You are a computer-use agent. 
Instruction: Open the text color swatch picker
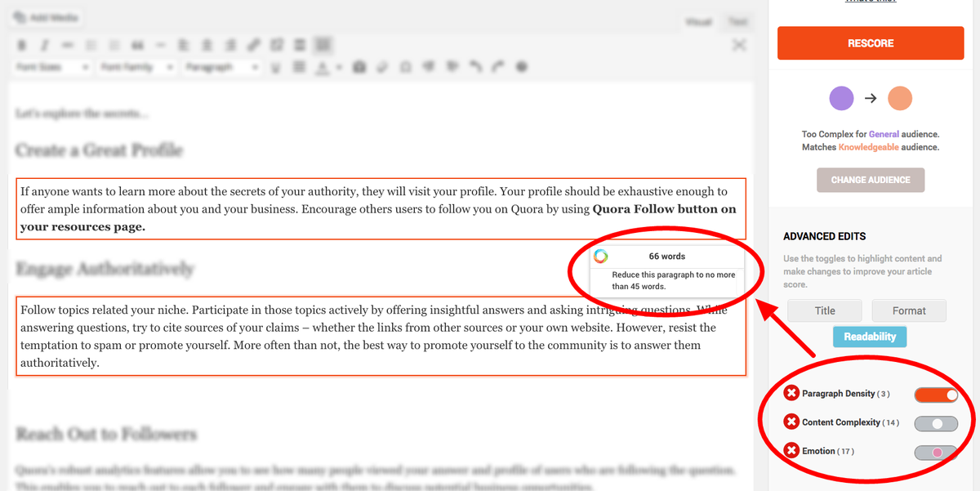pos(336,66)
